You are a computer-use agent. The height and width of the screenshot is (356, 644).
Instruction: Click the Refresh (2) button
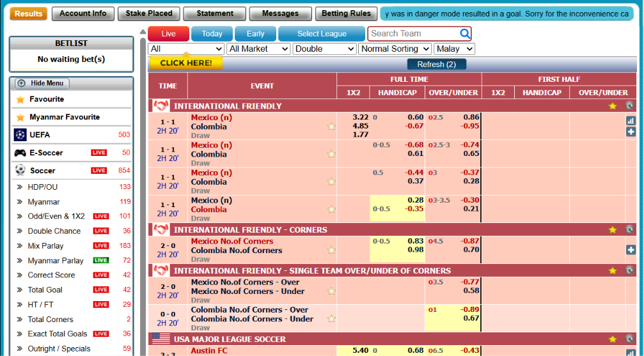click(437, 64)
